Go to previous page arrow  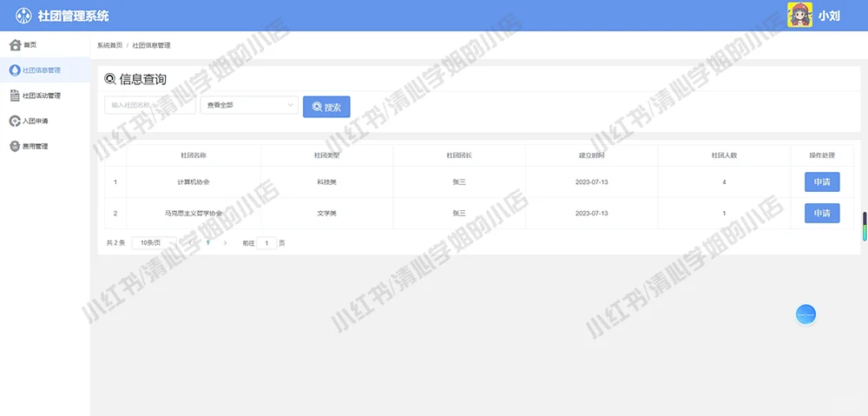point(191,242)
